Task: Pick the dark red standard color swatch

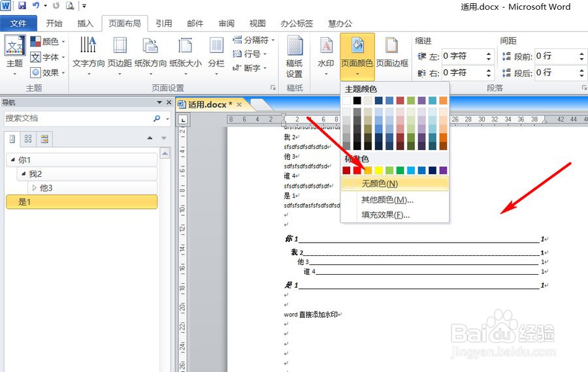Action: tap(346, 170)
